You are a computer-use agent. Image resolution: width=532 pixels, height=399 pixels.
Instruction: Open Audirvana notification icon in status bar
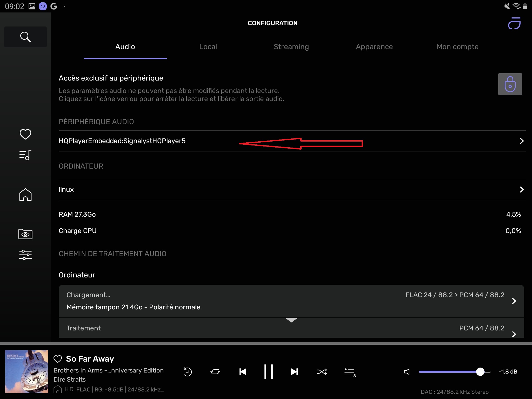point(43,6)
